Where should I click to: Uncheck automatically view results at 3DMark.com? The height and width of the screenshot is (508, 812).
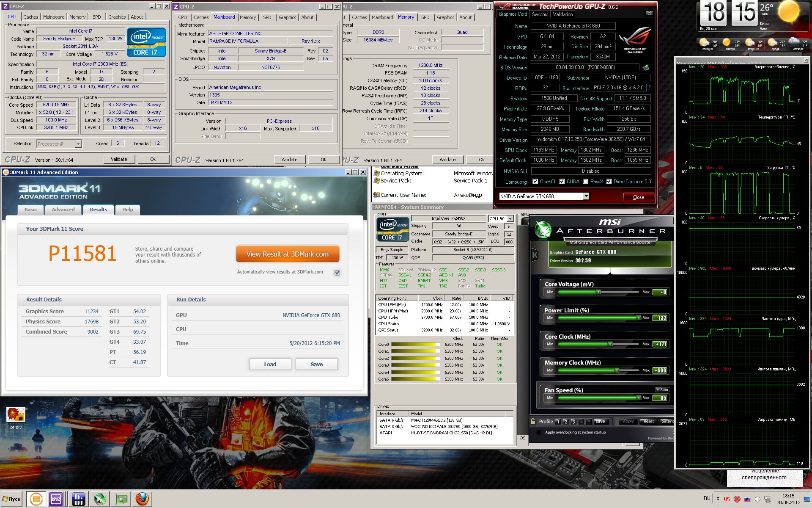(337, 273)
